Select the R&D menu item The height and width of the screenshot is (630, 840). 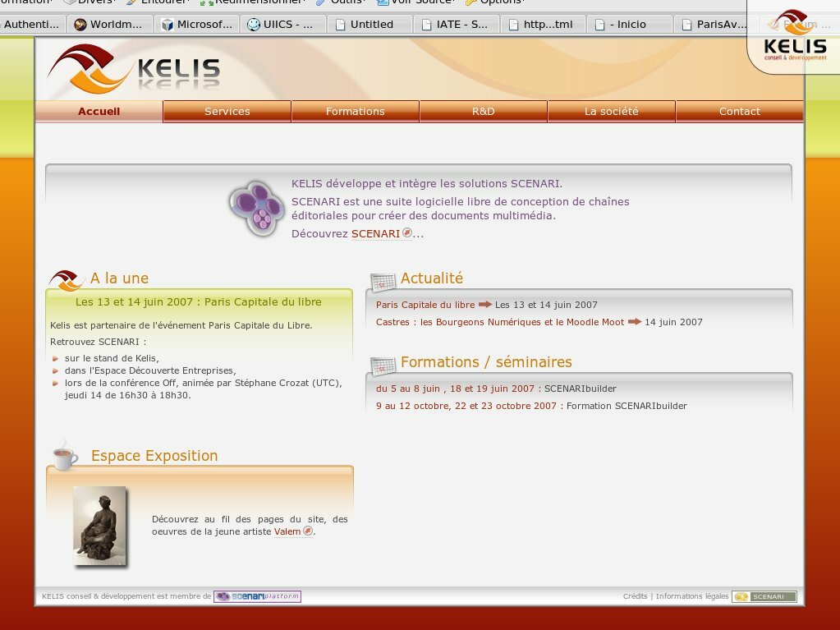[483, 112]
